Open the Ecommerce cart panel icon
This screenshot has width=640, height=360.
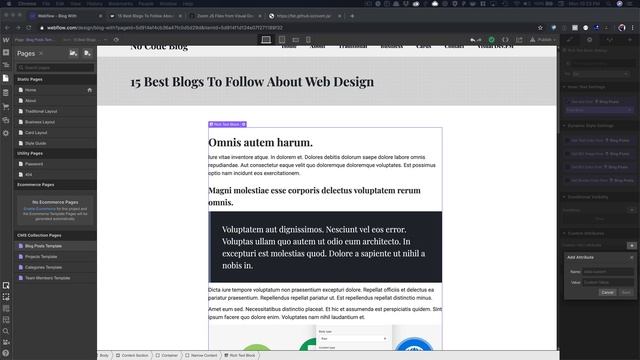coord(6,107)
